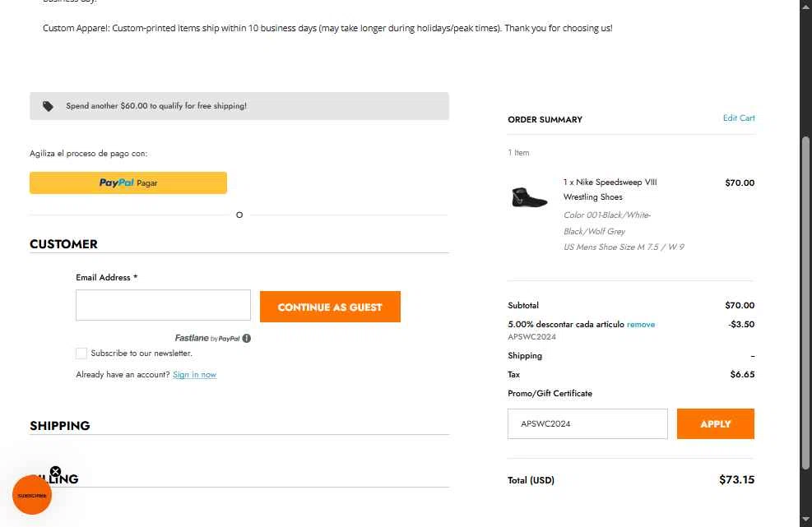Click the Total $73.15 amount

(x=736, y=479)
